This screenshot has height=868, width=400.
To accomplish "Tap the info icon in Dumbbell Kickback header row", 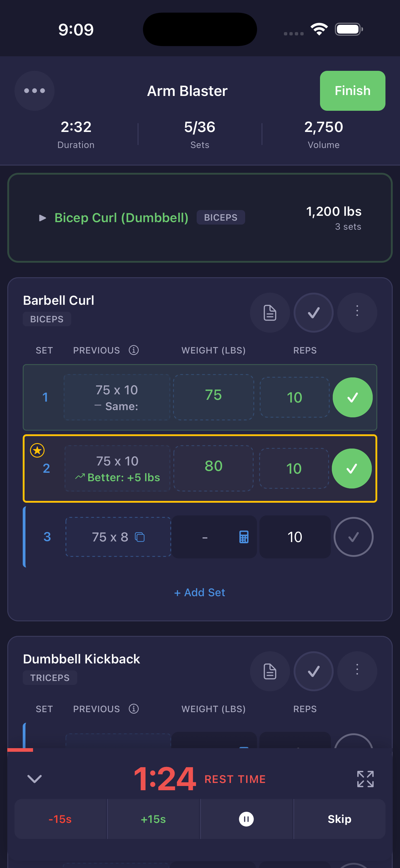I will pos(134,709).
